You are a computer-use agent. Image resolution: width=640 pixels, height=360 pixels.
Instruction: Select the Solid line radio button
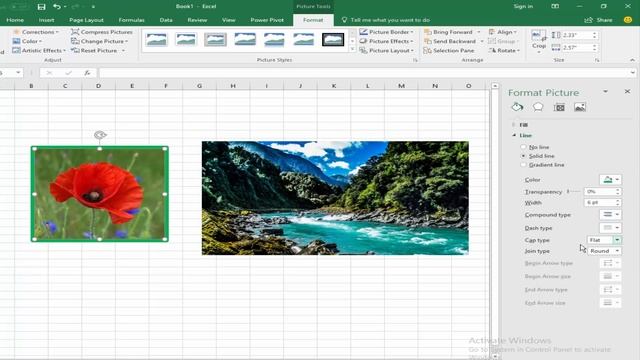pos(523,156)
